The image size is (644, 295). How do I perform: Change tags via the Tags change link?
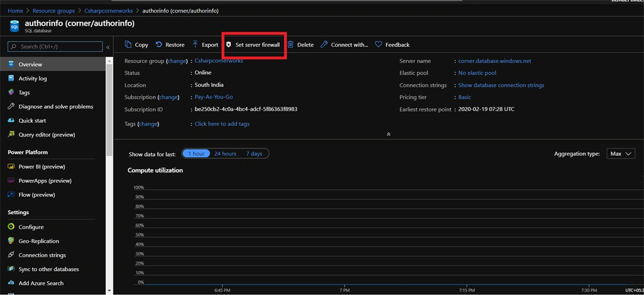pyautogui.click(x=148, y=124)
